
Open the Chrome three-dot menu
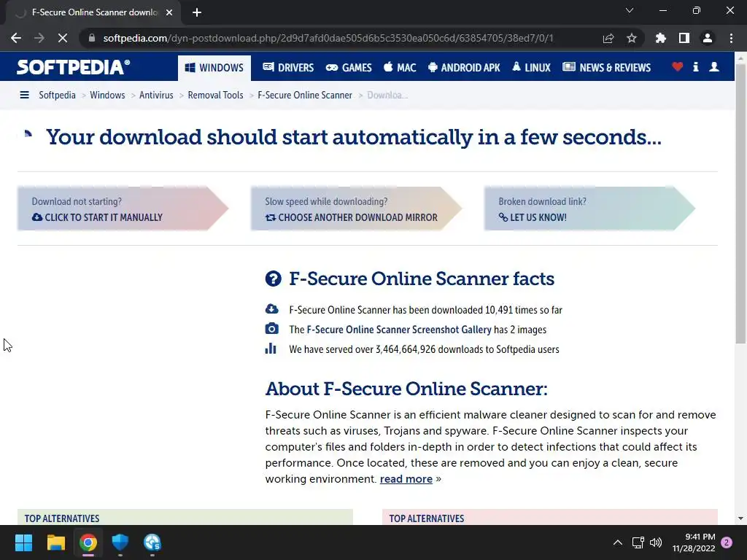(x=731, y=38)
